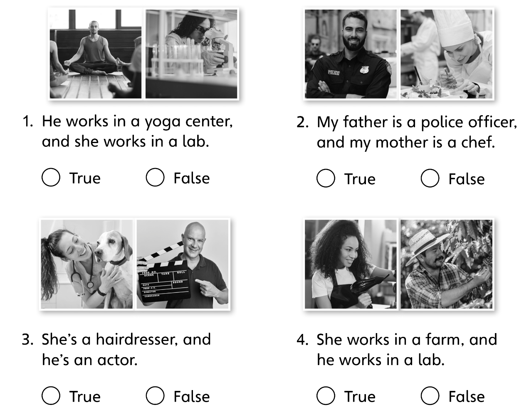Screen dimensions: 524x420
Task: Select the photo of the man holding a clapperboard
Action: 183,264
